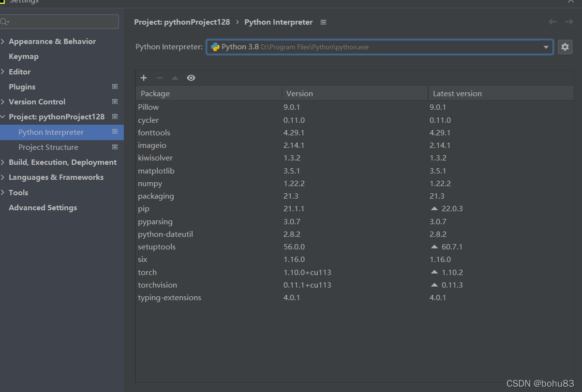This screenshot has width=582, height=392.
Task: Open the interpreter gear settings icon
Action: (565, 47)
